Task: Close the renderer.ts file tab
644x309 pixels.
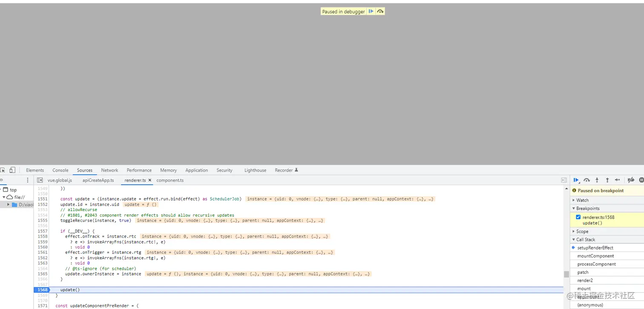Action: pyautogui.click(x=150, y=180)
